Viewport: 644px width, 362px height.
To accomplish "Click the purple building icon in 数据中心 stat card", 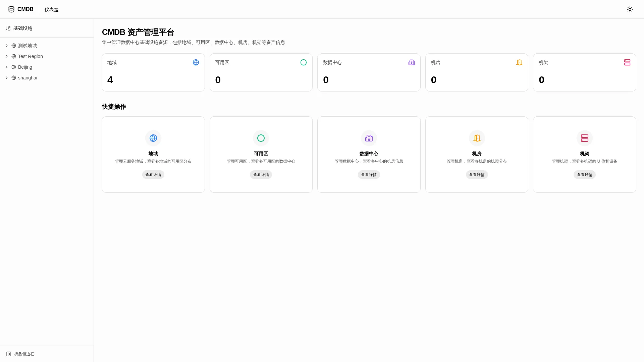I will (412, 62).
